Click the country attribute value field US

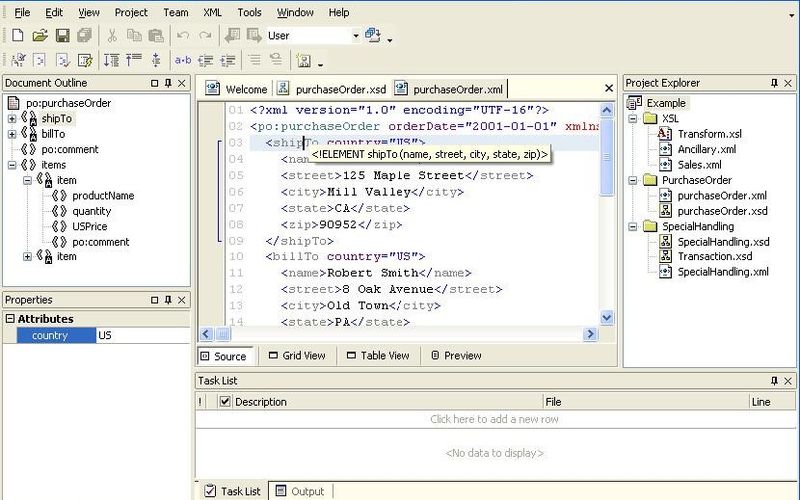(x=143, y=335)
